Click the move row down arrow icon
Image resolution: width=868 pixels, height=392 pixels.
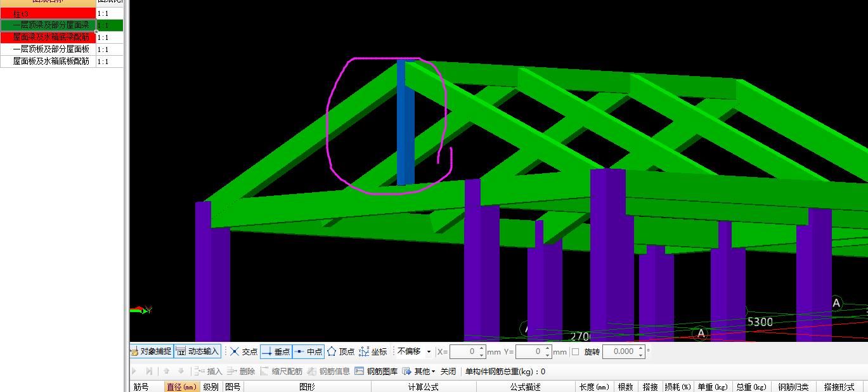181,372
